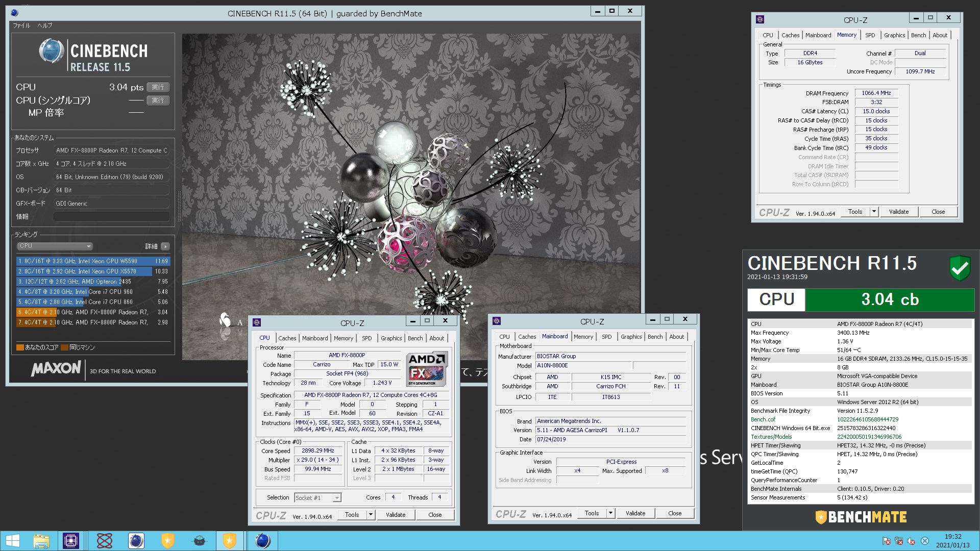Click the empty 情報 info field
Image resolution: width=980 pixels, height=551 pixels.
pyautogui.click(x=111, y=217)
